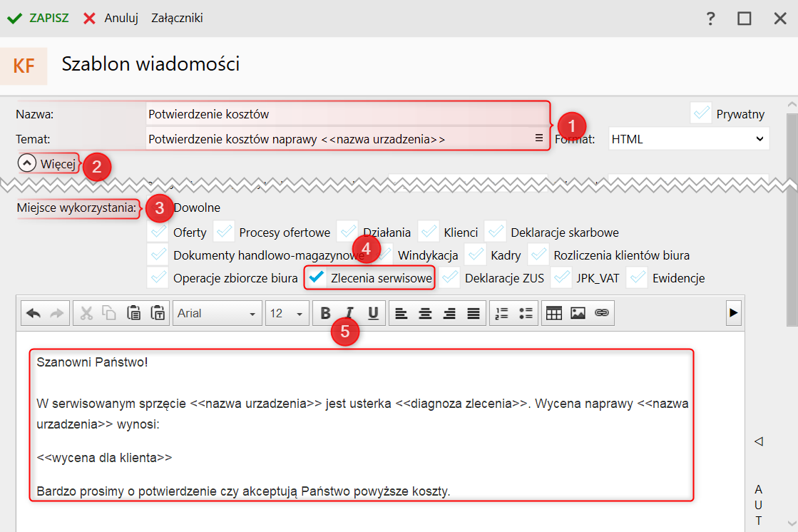Enable the Procesy ofertowe checkbox
This screenshot has width=798, height=532.
(224, 232)
